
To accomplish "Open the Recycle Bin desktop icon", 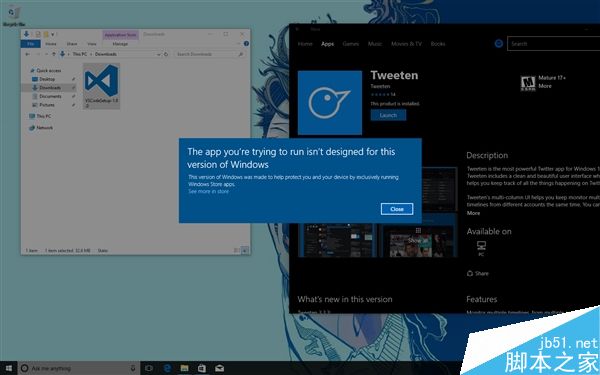I will (13, 16).
